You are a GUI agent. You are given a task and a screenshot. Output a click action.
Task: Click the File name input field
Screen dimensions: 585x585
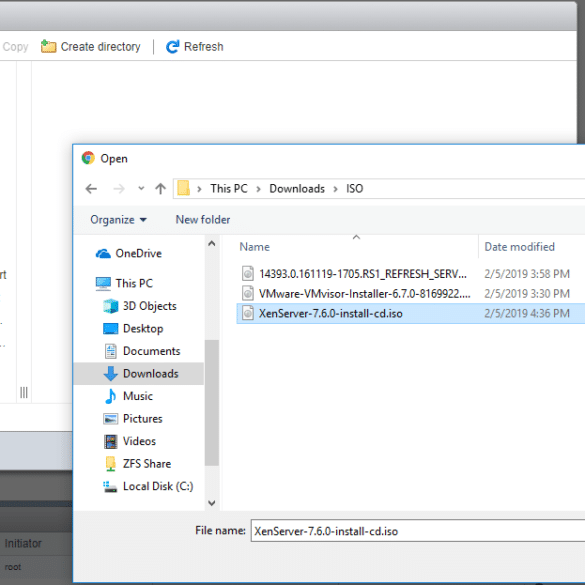coord(418,531)
